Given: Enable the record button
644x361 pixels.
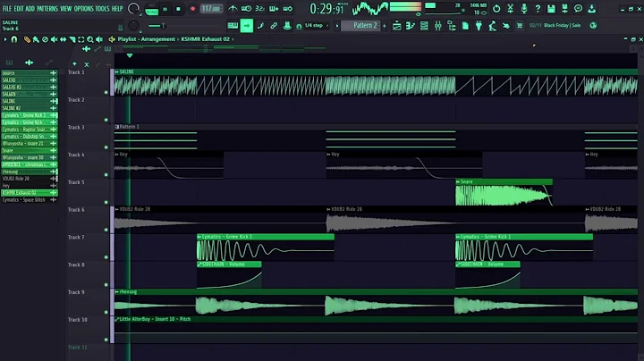Looking at the screenshot, I should [x=192, y=9].
